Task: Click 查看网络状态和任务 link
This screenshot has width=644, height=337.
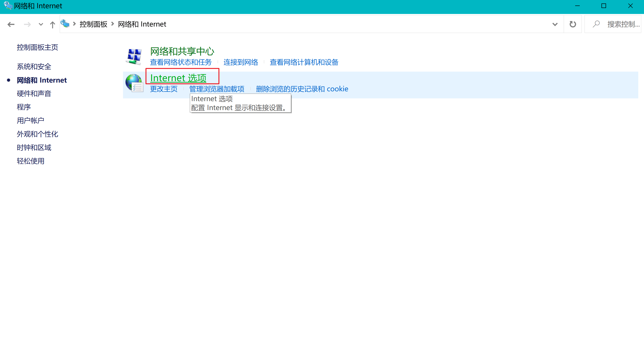Action: pyautogui.click(x=180, y=62)
